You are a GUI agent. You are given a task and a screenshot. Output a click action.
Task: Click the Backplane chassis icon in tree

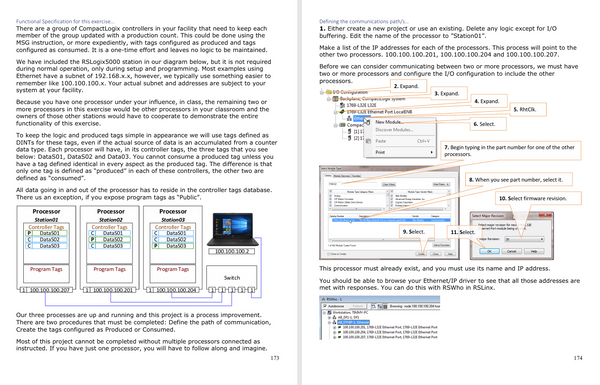point(336,99)
